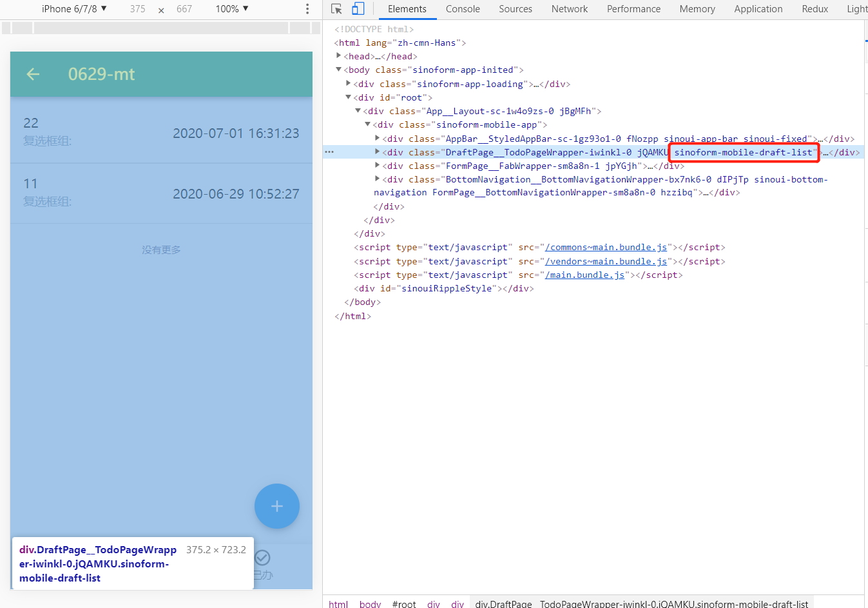Expand the DraftPage__TodoPageWrapper div node

point(378,152)
